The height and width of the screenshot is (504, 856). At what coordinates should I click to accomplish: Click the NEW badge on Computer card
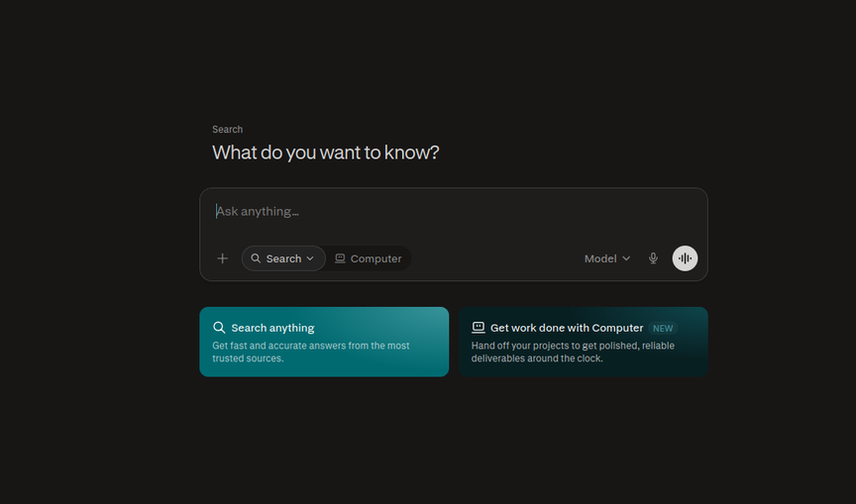pos(663,329)
